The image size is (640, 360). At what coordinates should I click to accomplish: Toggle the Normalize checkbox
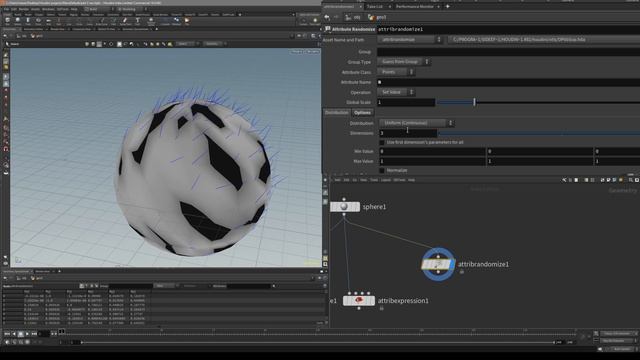pos(382,170)
